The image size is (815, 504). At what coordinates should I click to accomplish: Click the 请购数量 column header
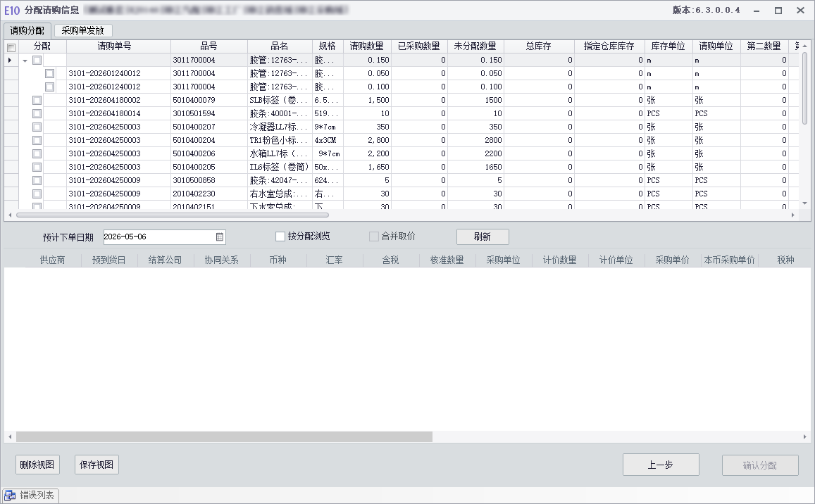367,46
